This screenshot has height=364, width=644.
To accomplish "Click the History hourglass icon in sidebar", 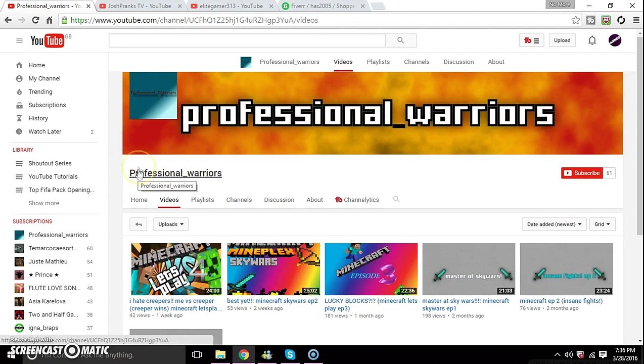I will pyautogui.click(x=19, y=118).
